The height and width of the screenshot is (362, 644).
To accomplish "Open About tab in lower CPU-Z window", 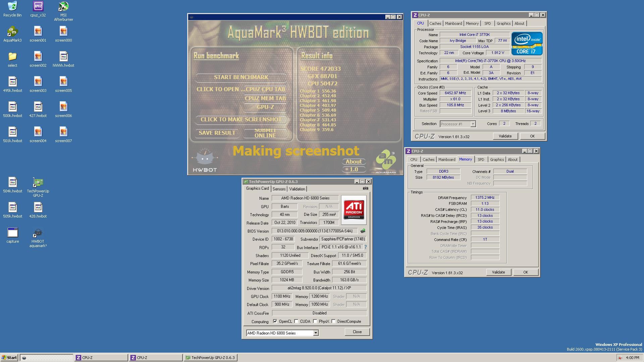I will [513, 160].
